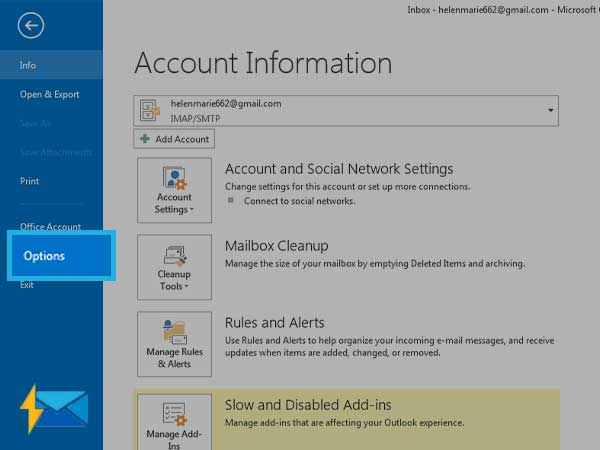Select Exit in the sidebar
Image resolution: width=600 pixels, height=450 pixels.
coord(26,285)
